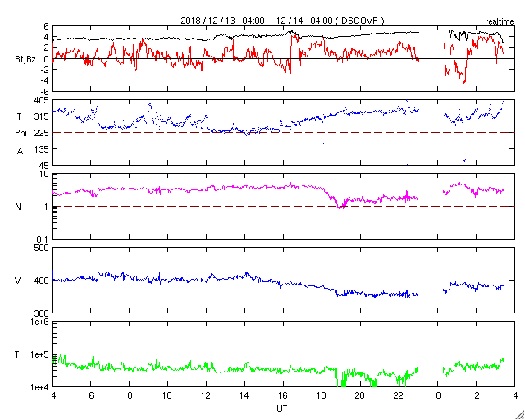
Task: Click the "22" hour tick on the UT axis
Action: coord(399,395)
